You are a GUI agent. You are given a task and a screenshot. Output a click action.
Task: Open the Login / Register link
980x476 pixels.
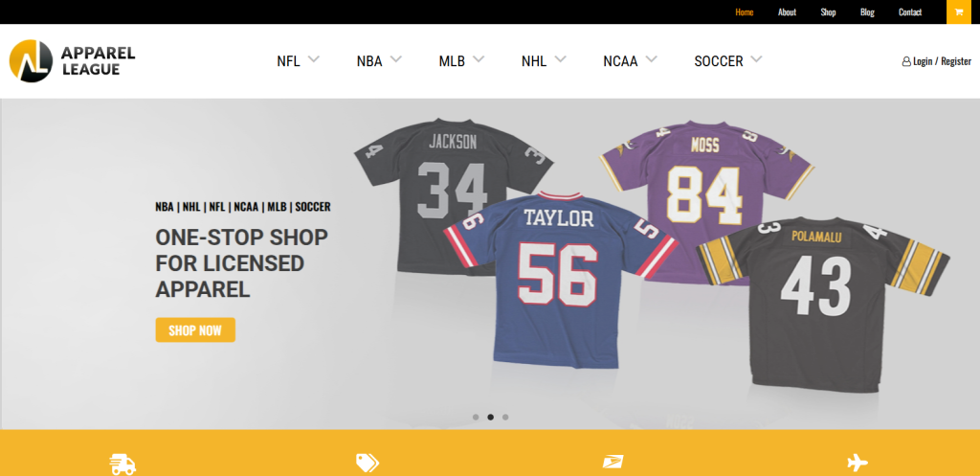[942, 61]
